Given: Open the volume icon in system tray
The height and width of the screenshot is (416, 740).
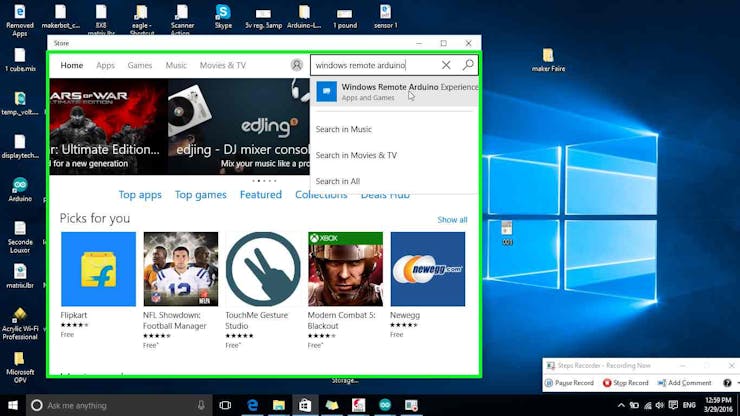Looking at the screenshot, I should (660, 405).
